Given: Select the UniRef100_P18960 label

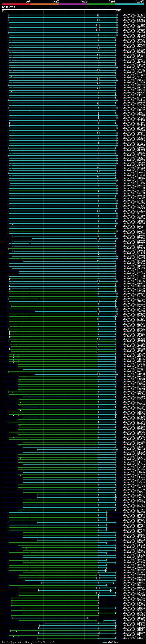Looking at the screenshot, I should (x=134, y=301).
